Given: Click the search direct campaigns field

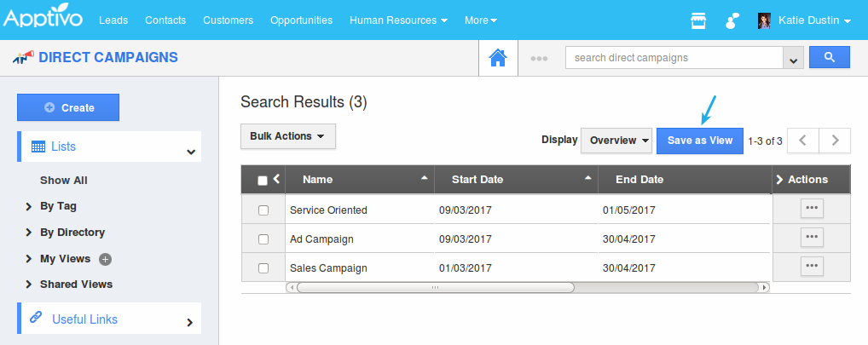Looking at the screenshot, I should coord(674,58).
